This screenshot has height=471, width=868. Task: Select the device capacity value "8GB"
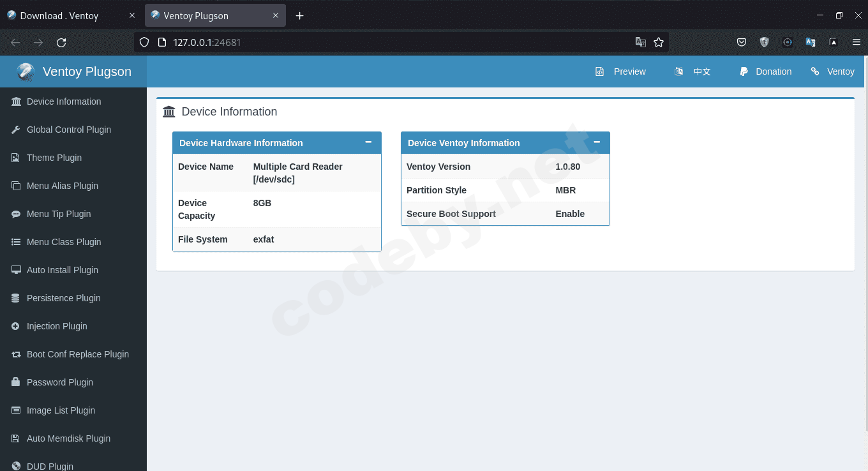click(x=262, y=203)
